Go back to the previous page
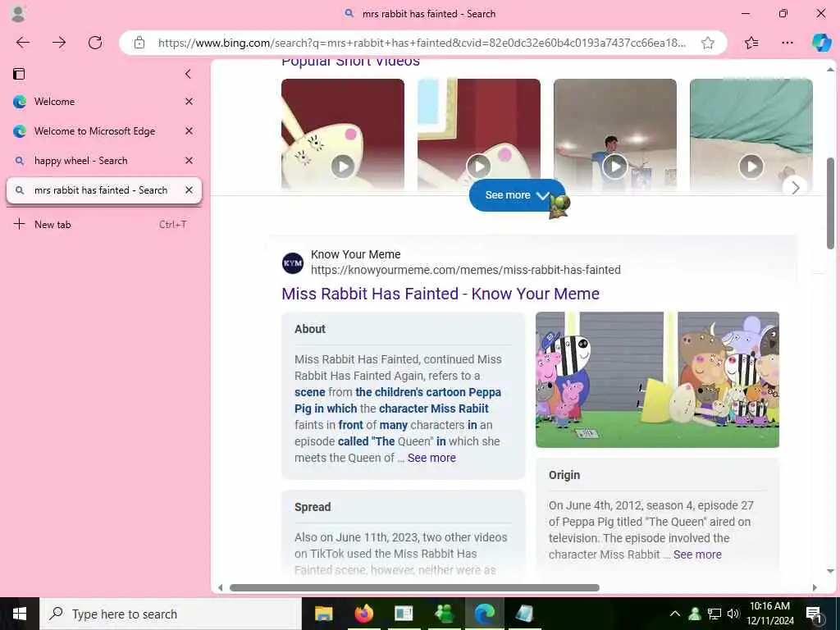The height and width of the screenshot is (630, 840). pyautogui.click(x=22, y=43)
